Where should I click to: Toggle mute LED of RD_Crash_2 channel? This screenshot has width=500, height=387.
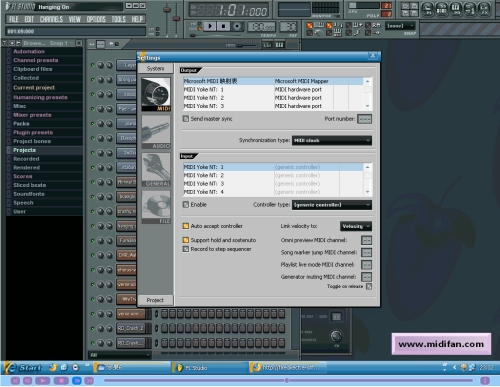pos(93,328)
